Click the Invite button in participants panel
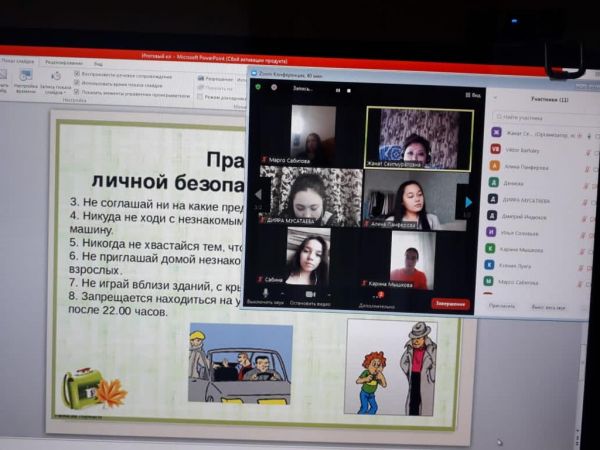600x450 pixels. [501, 307]
